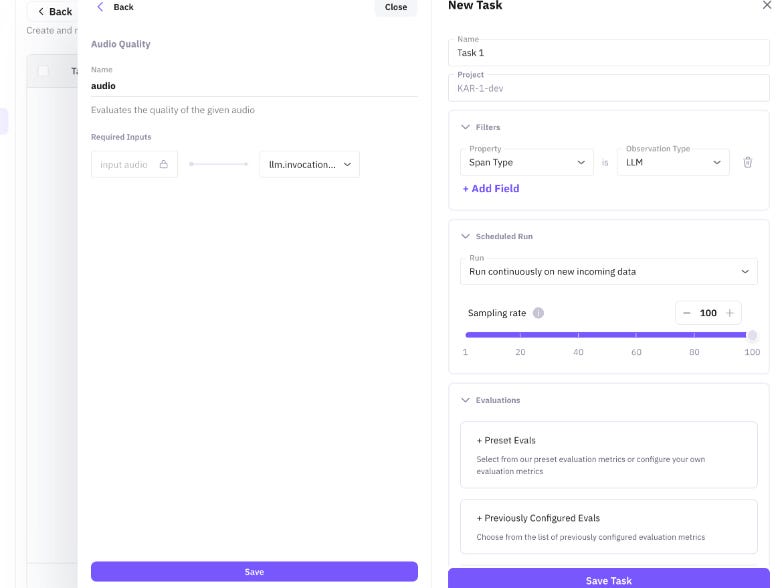Collapse the Evaluations section
The image size is (783, 588).
point(465,400)
